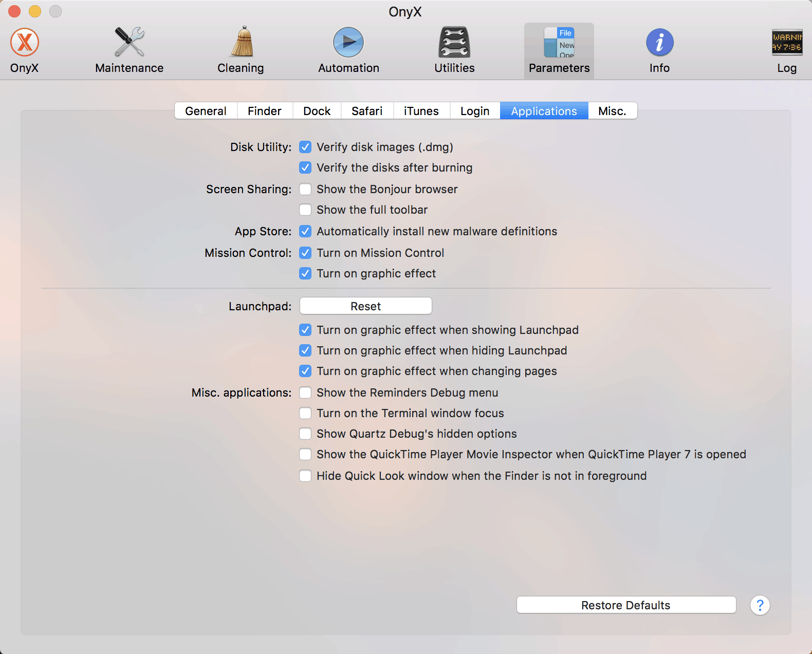Switch to the Safari tab

pos(367,111)
